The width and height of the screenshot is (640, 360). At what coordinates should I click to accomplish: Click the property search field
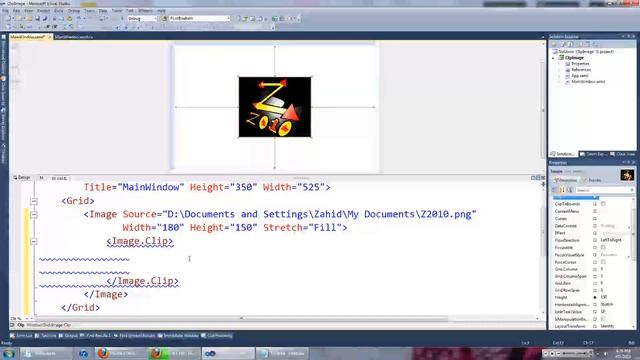click(x=604, y=190)
